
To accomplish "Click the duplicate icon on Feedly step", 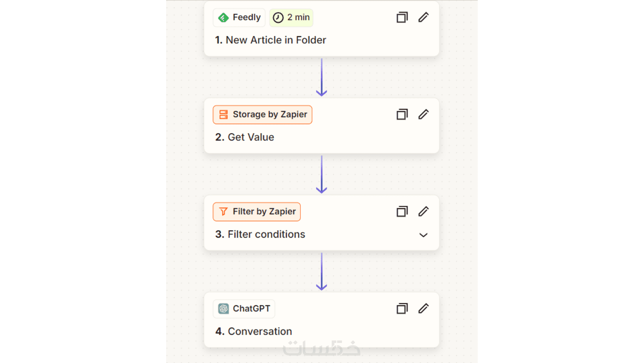I will click(x=402, y=18).
